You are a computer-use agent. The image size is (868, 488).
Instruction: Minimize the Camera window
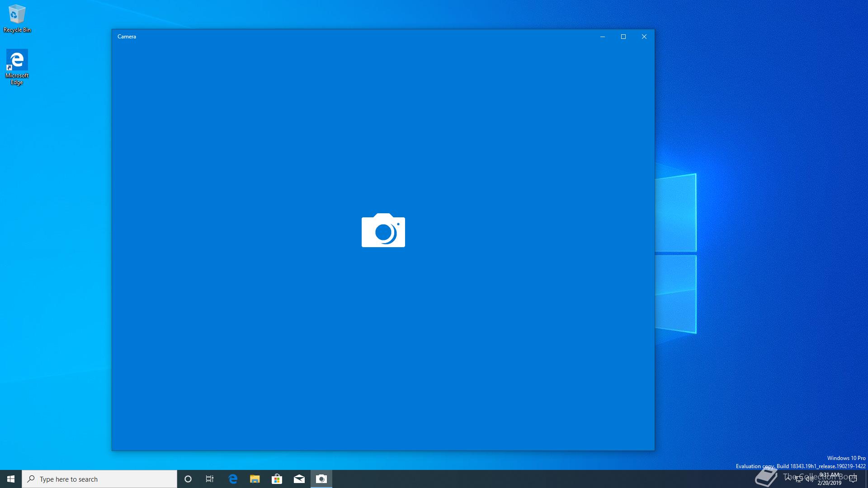(x=603, y=37)
